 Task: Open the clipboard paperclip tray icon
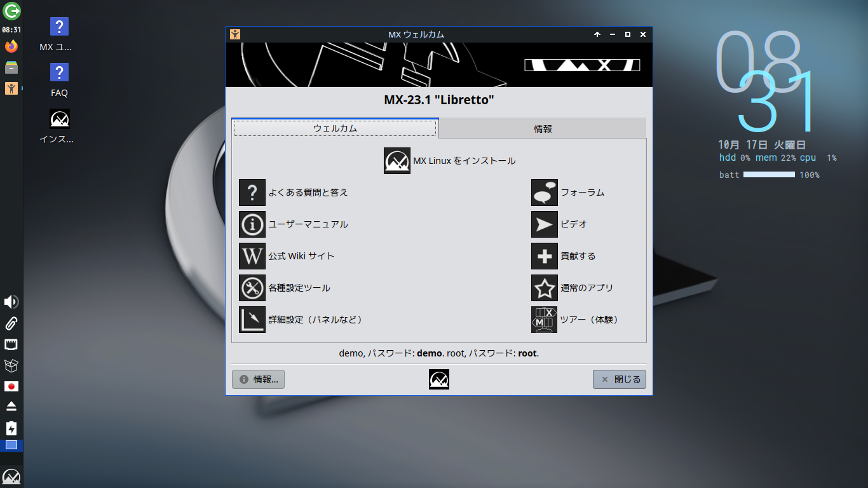(11, 323)
